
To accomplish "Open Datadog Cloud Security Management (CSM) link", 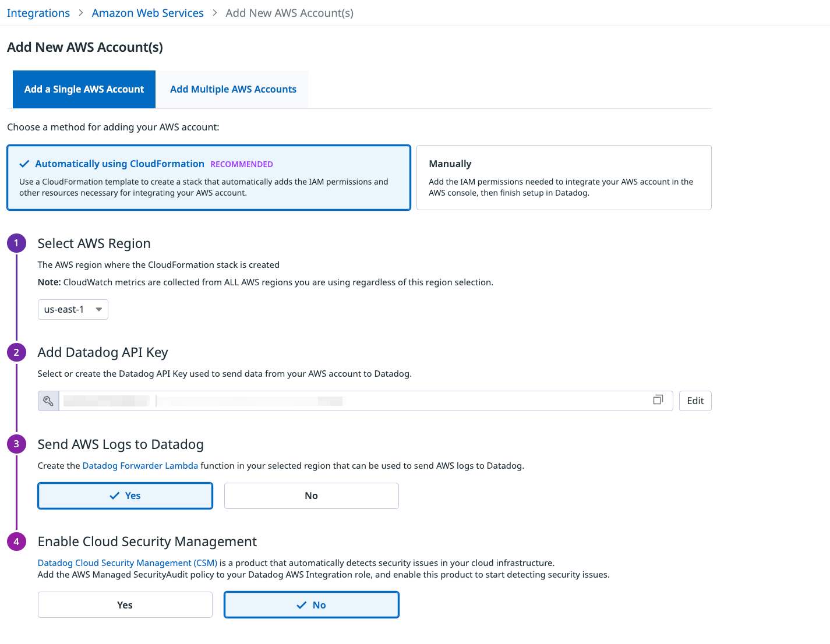I will coord(128,563).
